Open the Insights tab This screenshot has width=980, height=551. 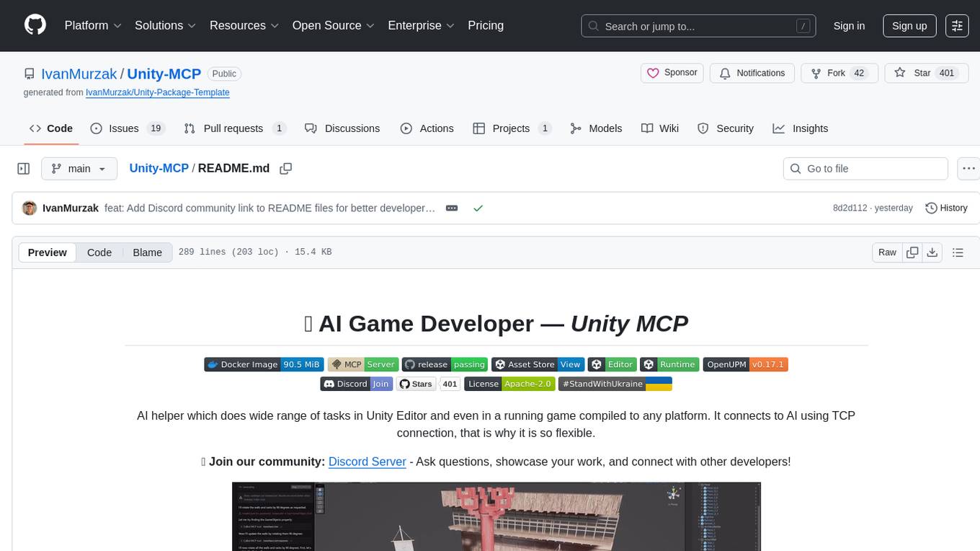point(801,128)
